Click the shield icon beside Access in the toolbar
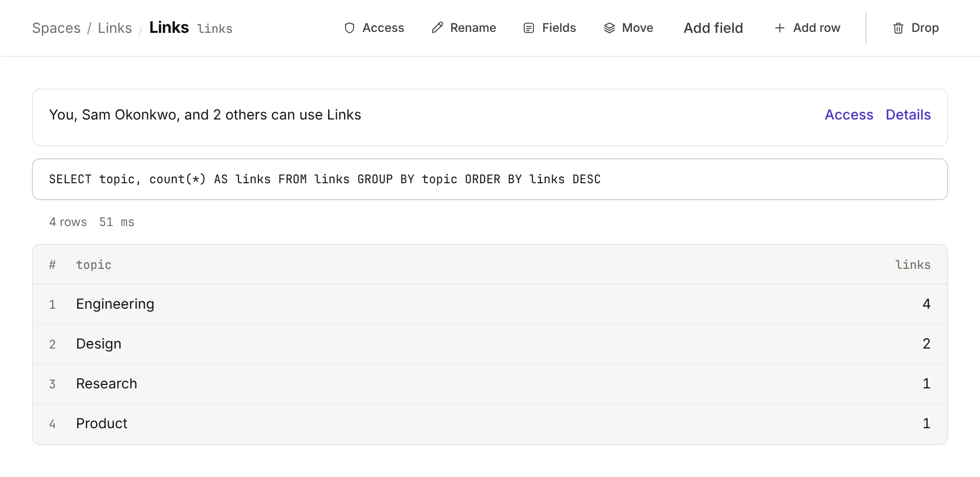 [x=350, y=28]
